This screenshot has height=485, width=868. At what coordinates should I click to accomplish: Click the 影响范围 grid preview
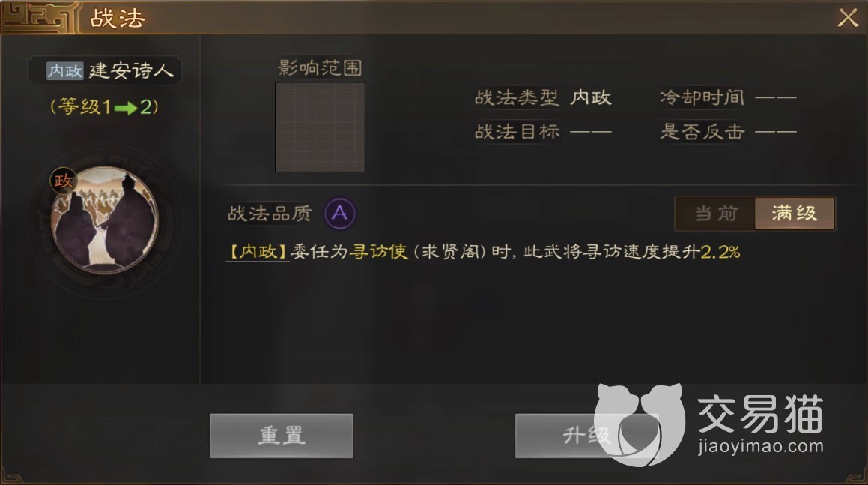click(x=320, y=127)
